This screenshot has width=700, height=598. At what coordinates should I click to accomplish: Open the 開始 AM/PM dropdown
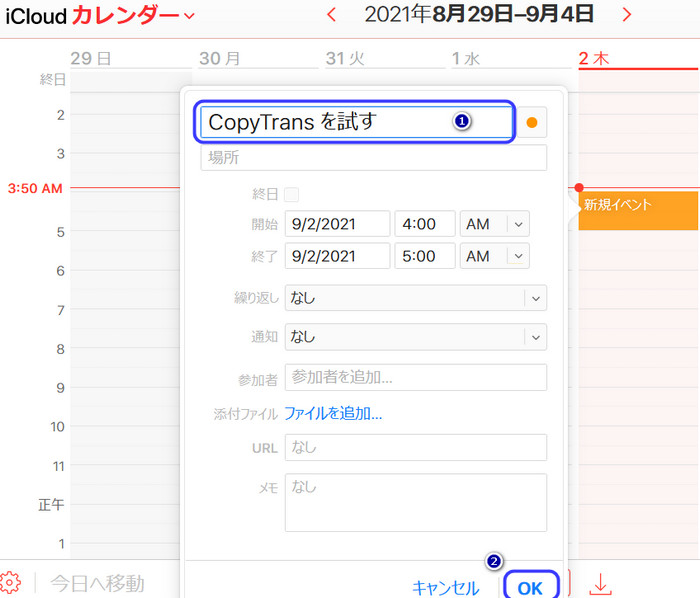[x=495, y=224]
